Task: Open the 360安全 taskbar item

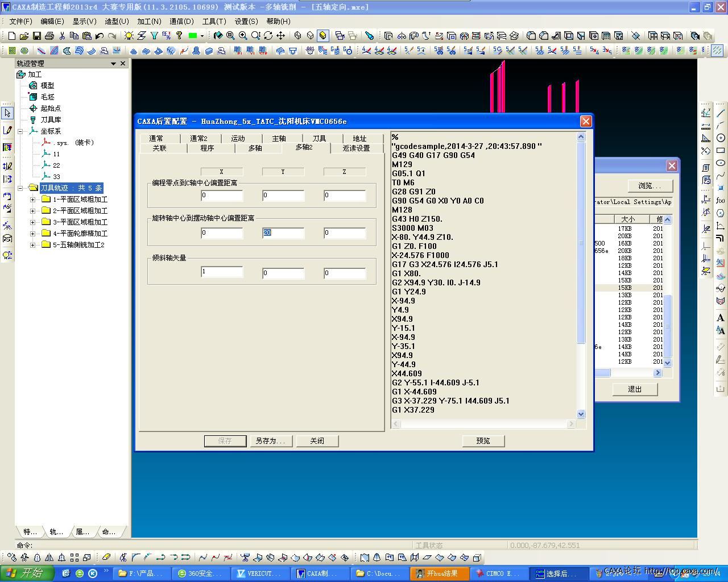Action: pyautogui.click(x=202, y=573)
